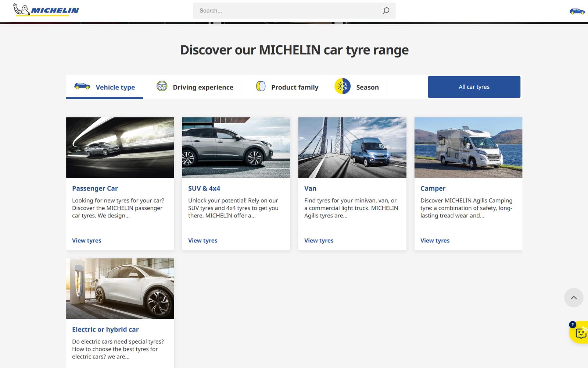Click the tyre icon beside Product family
Image resolution: width=588 pixels, height=368 pixels.
[x=261, y=86]
